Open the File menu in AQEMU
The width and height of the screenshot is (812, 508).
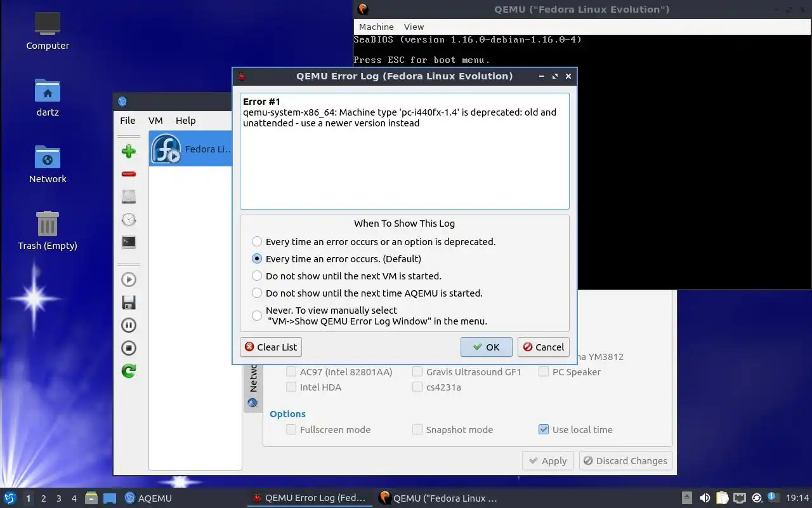(128, 120)
